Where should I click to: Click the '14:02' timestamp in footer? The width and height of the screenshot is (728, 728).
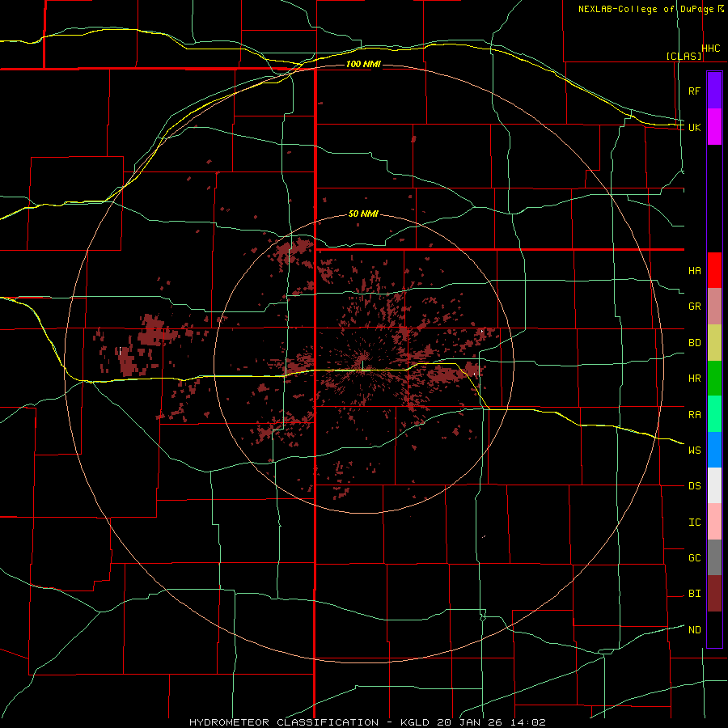tap(530, 722)
